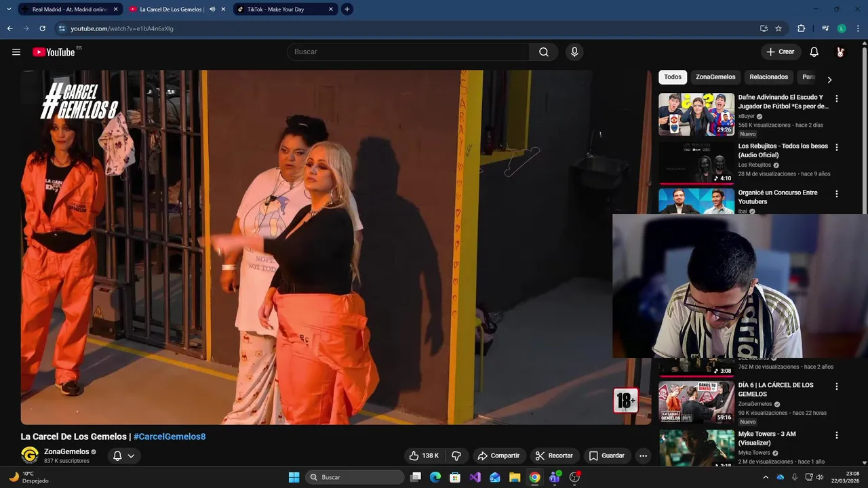Screen dimensions: 868x488
Task: Click the main video player
Action: pyautogui.click(x=336, y=247)
